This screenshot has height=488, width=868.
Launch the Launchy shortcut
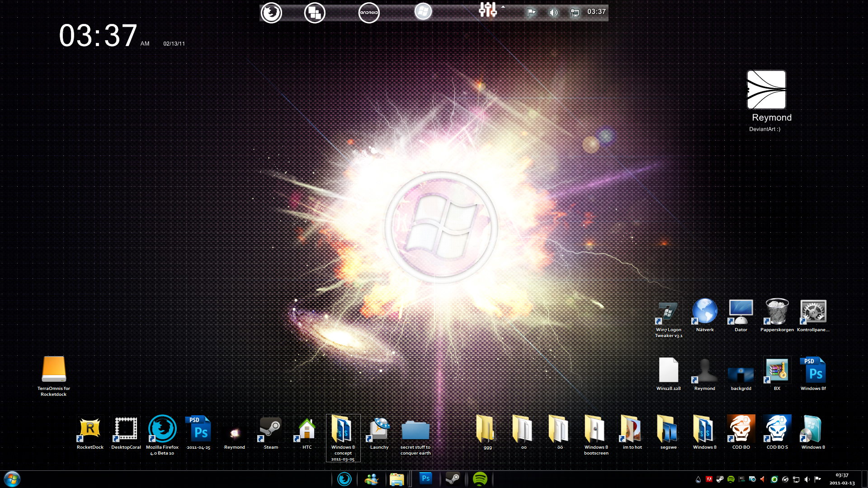click(379, 429)
